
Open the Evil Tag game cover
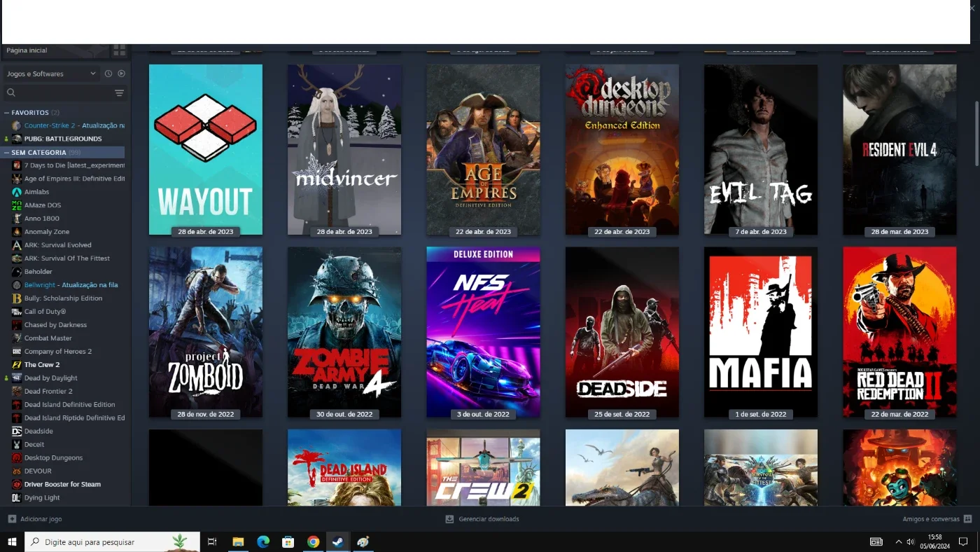point(761,149)
